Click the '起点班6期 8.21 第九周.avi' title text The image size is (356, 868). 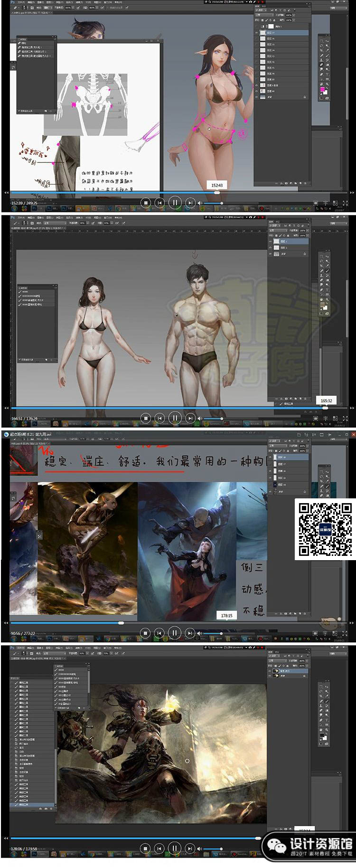[31, 434]
